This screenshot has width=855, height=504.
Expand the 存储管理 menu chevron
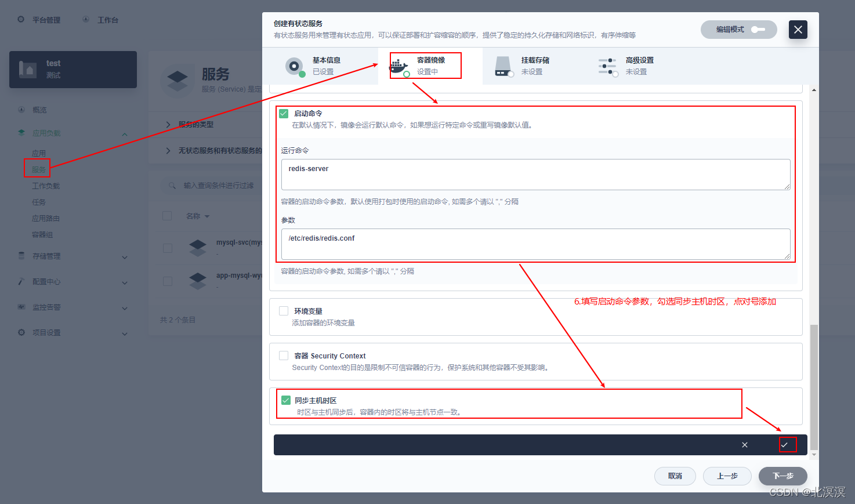pyautogui.click(x=125, y=258)
